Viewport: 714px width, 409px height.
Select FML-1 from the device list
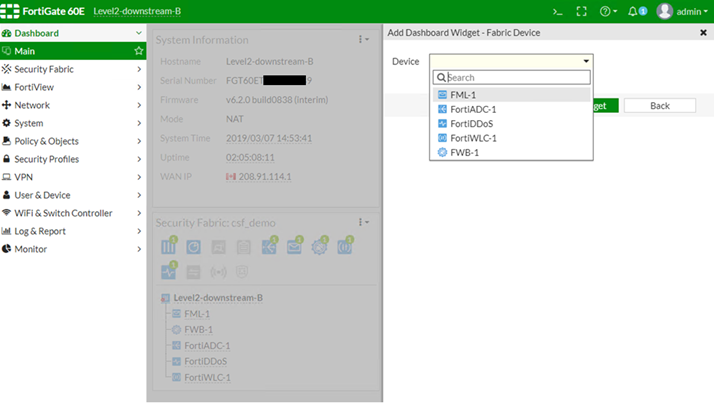[462, 94]
